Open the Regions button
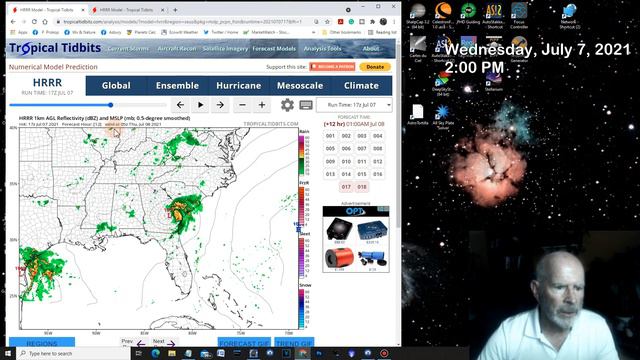Image resolution: width=640 pixels, height=360 pixels. pos(42,342)
